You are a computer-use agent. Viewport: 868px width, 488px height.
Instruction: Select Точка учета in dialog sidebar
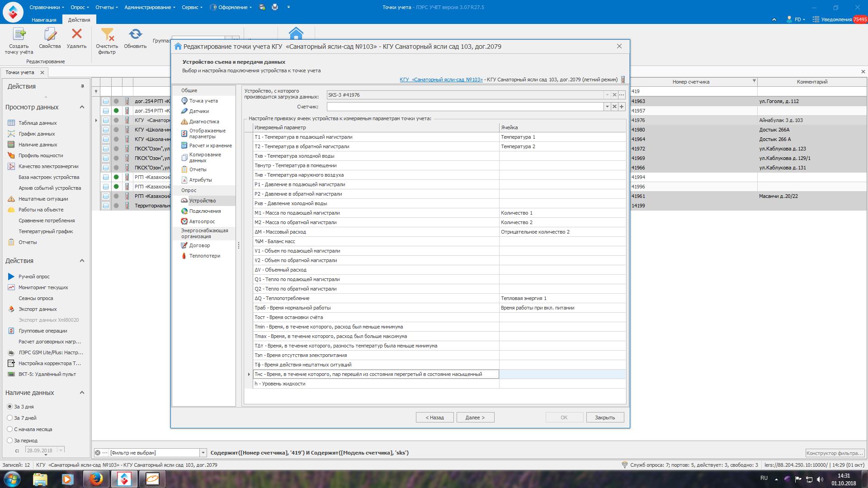click(x=203, y=101)
